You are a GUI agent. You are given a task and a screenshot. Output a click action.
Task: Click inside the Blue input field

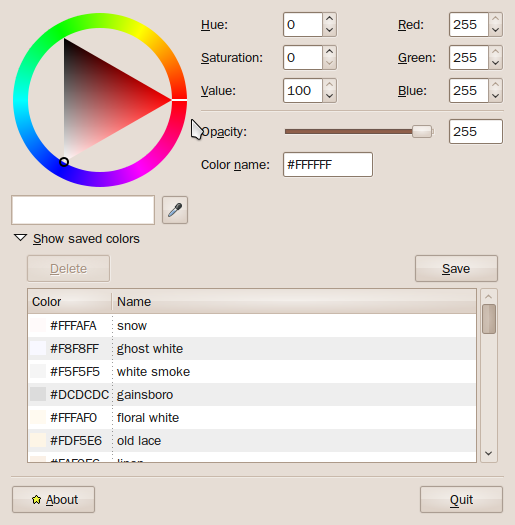[469, 90]
